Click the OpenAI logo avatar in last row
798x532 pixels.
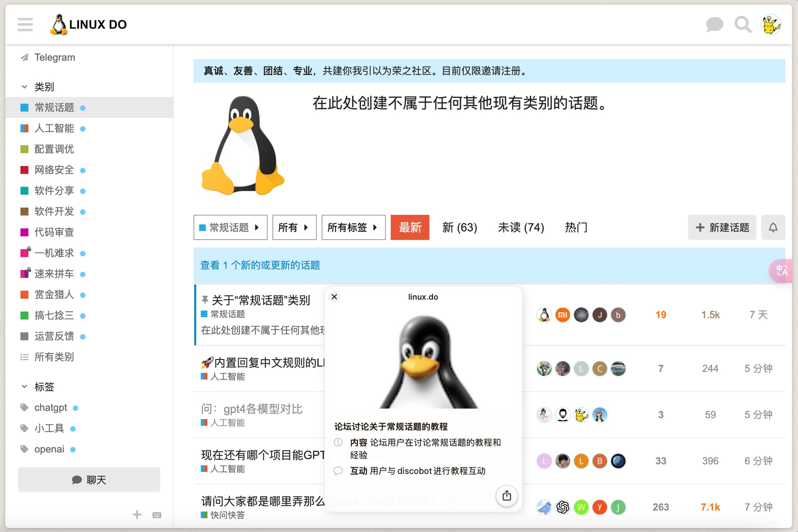pyautogui.click(x=563, y=507)
